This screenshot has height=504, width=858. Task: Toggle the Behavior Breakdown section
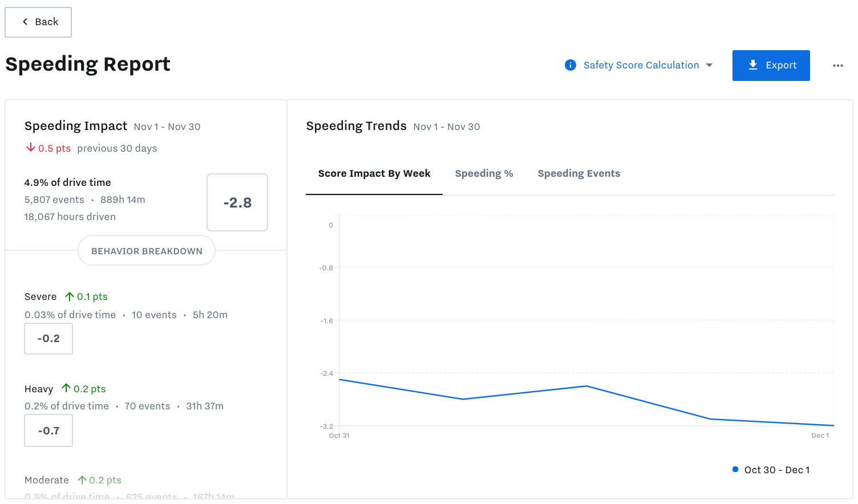[147, 251]
